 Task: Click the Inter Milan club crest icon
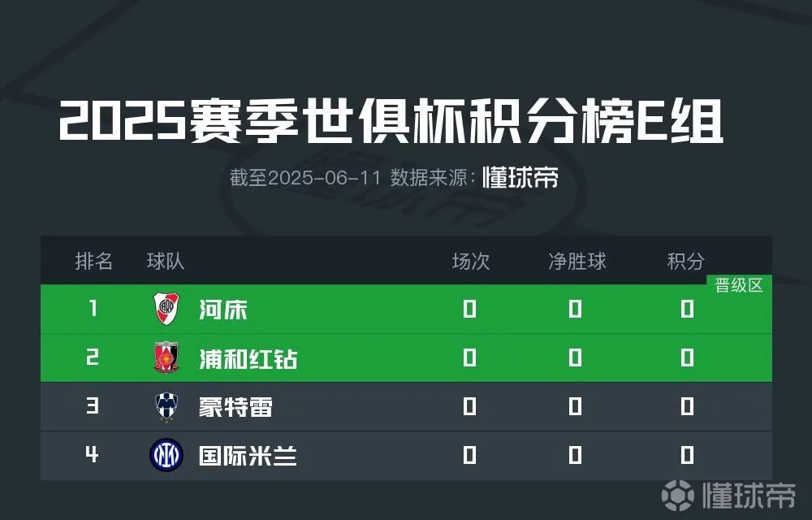(166, 455)
